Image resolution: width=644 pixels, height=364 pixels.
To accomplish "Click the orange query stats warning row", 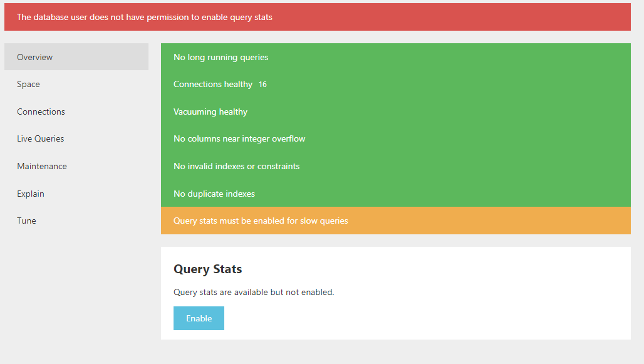I will [261, 221].
